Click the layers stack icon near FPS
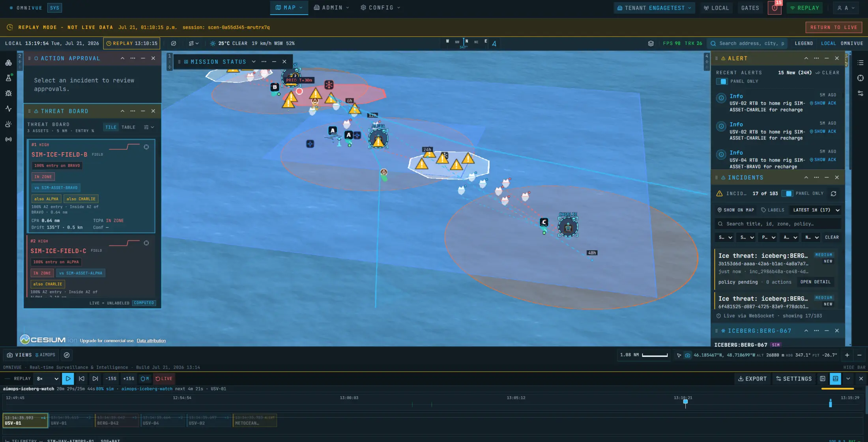 pyautogui.click(x=651, y=43)
